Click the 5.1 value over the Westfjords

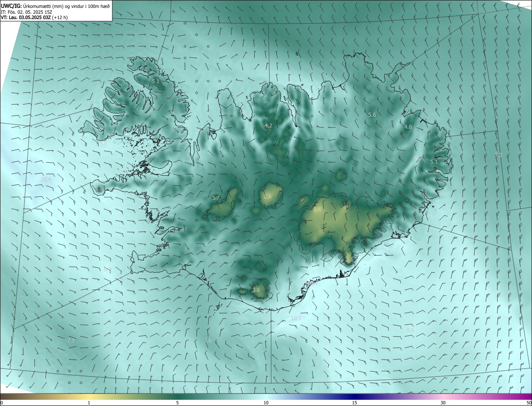[155, 81]
